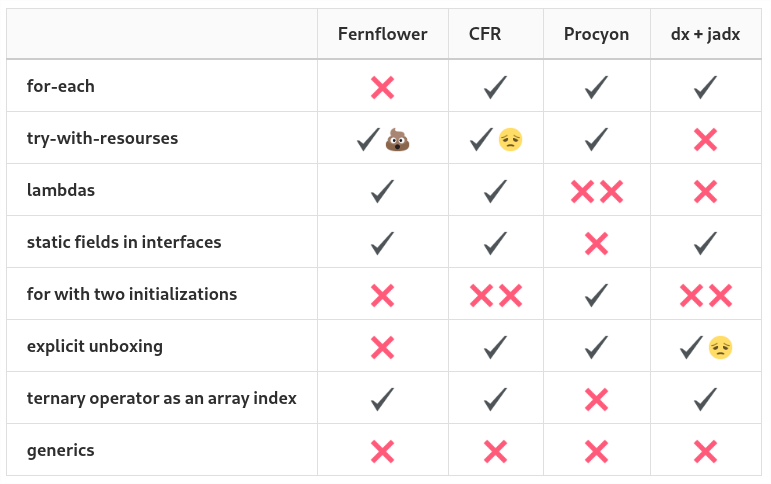The width and height of the screenshot is (771, 484).
Task: Click the poop emoji in try-with-resourses row
Action: 397,140
